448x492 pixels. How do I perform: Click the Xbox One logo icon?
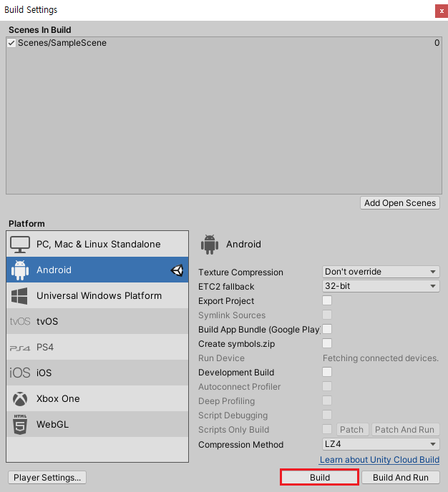click(x=20, y=399)
